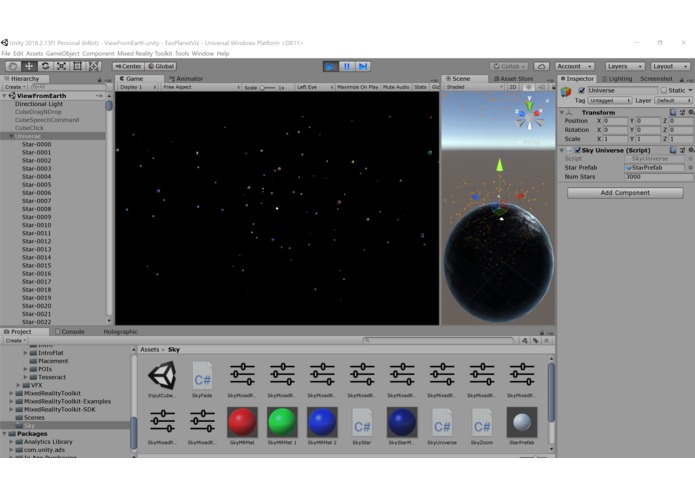
Task: Open the Mixed Reality Toolkit menu
Action: (x=144, y=54)
